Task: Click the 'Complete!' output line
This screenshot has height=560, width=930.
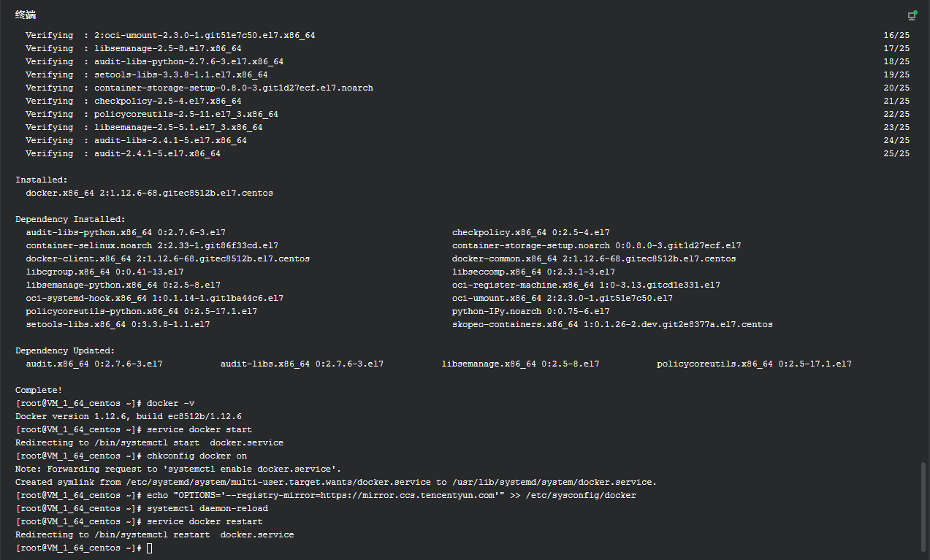Action: pyautogui.click(x=39, y=391)
